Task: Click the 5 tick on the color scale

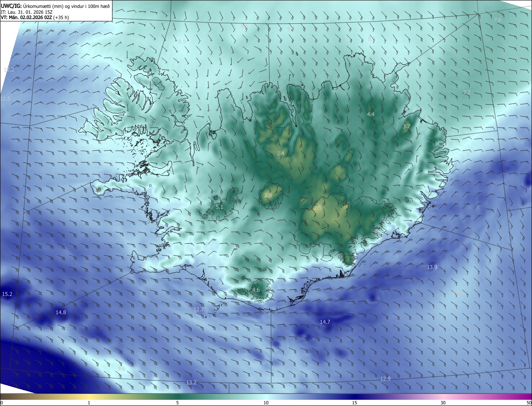Action: (x=177, y=403)
